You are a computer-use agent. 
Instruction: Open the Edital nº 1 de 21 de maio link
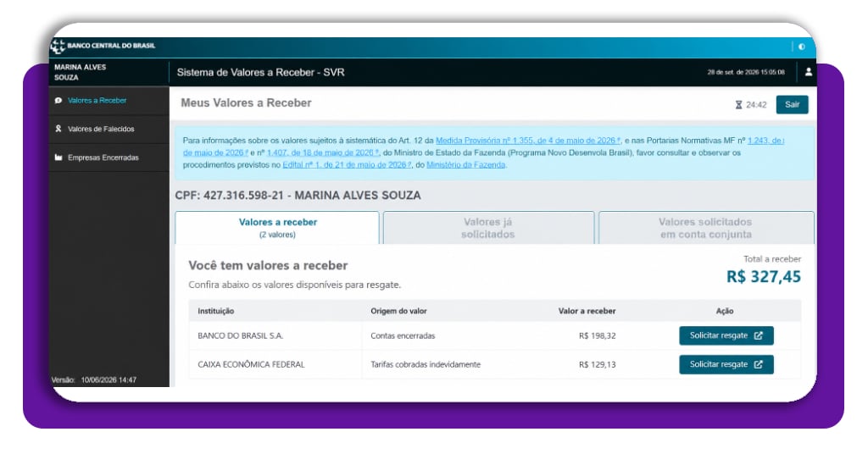click(x=347, y=165)
